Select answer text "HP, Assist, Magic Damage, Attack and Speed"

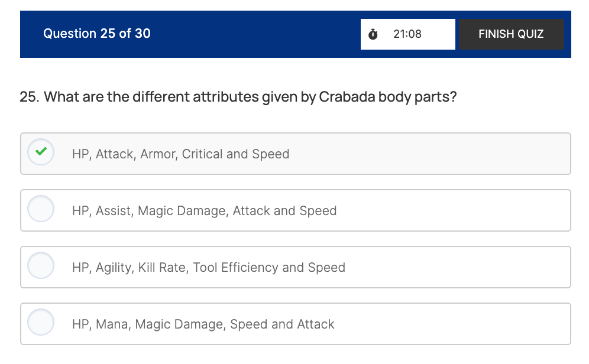click(204, 211)
